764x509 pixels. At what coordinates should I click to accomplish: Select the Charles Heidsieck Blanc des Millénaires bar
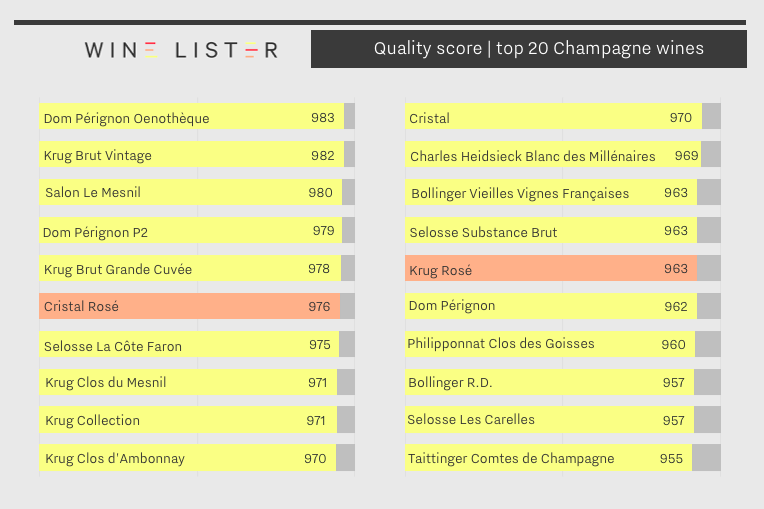553,154
